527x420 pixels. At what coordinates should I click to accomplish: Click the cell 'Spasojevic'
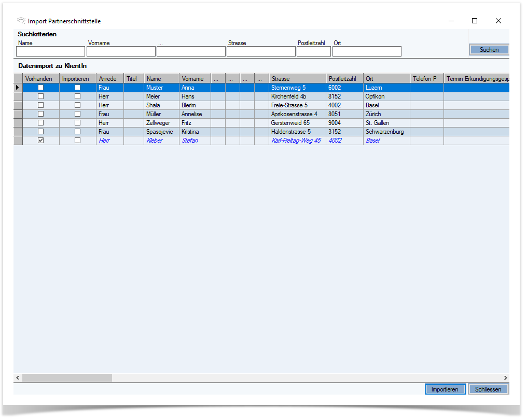click(x=162, y=132)
